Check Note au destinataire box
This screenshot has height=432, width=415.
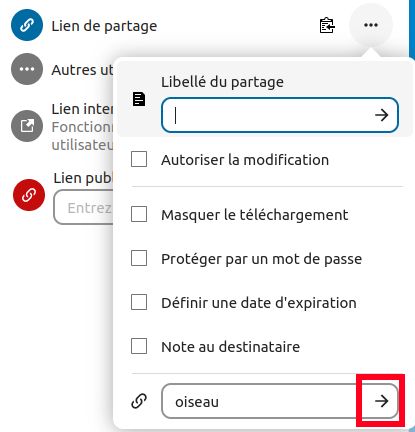click(x=139, y=346)
